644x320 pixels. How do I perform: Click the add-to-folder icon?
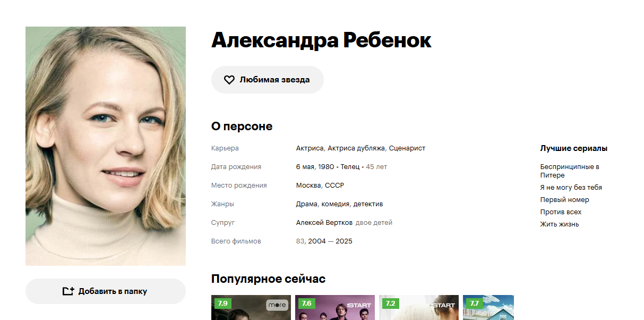pyautogui.click(x=68, y=291)
